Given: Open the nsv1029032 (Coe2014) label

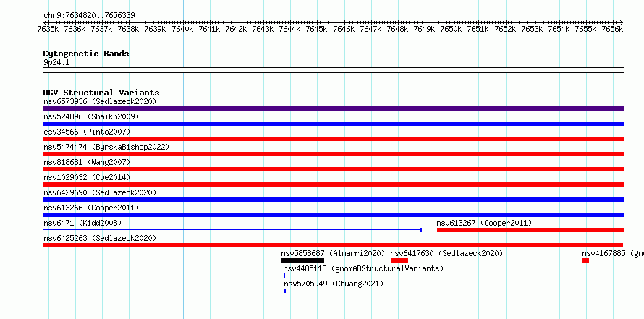Looking at the screenshot, I should pos(87,177).
